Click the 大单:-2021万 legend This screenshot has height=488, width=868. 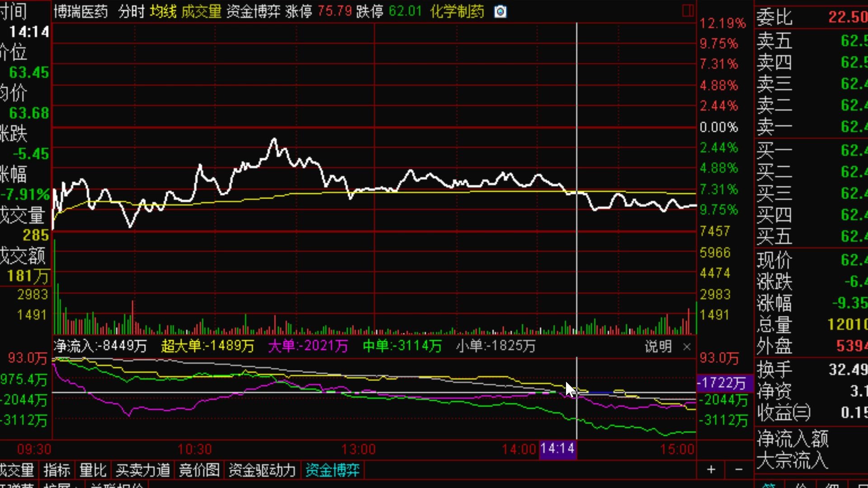coord(308,346)
